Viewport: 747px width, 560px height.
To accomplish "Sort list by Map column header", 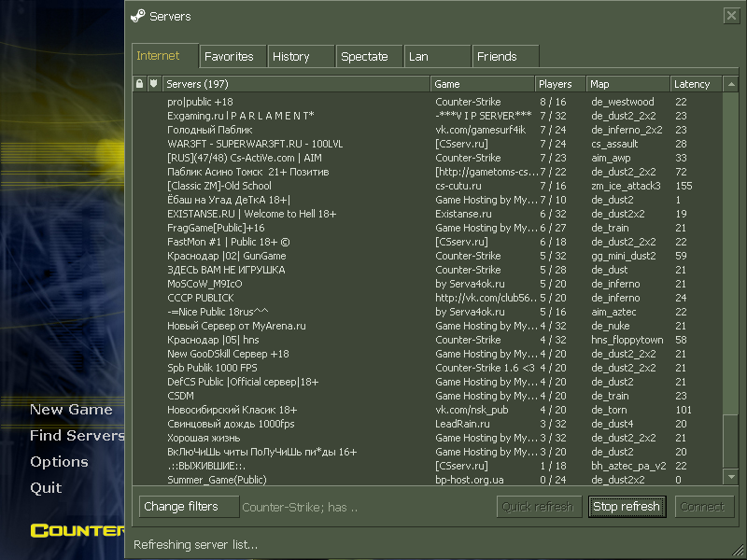I will click(x=627, y=84).
